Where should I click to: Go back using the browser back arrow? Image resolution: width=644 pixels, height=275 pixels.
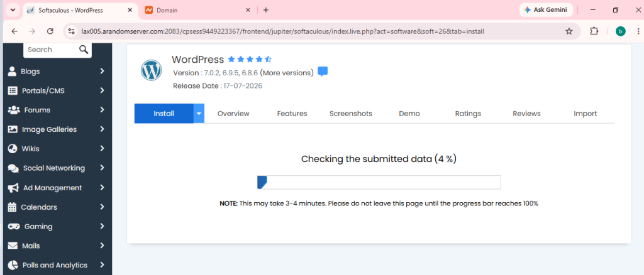14,31
